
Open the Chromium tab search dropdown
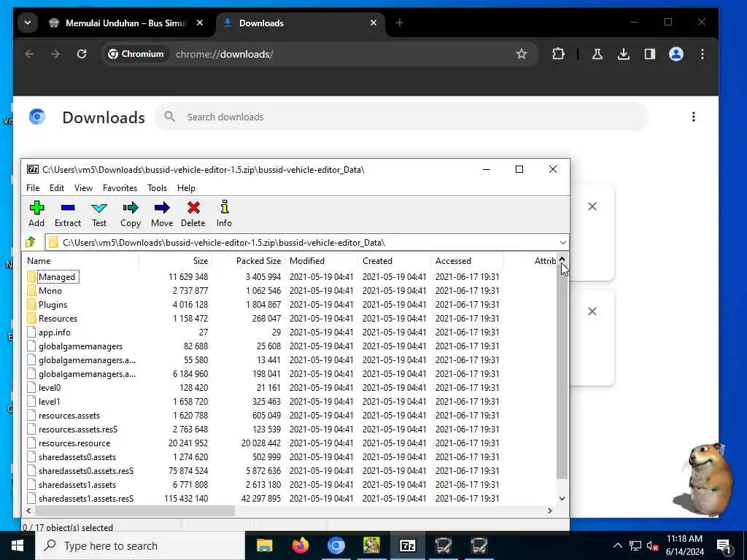coord(28,23)
